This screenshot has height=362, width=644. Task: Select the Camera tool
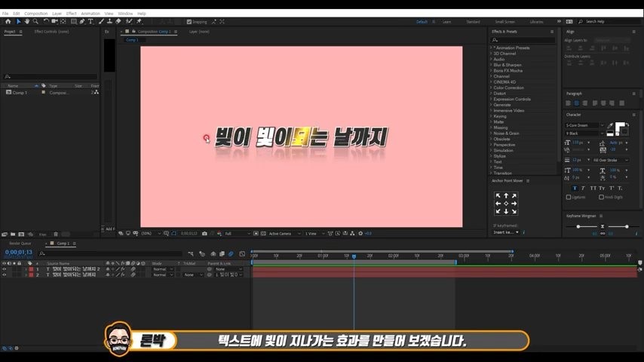[54, 21]
